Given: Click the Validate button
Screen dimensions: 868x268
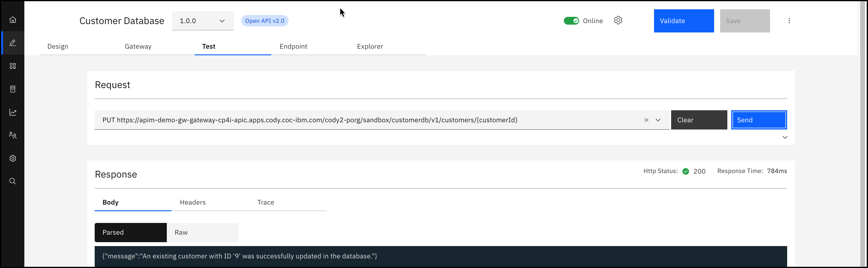Looking at the screenshot, I should coord(683,21).
